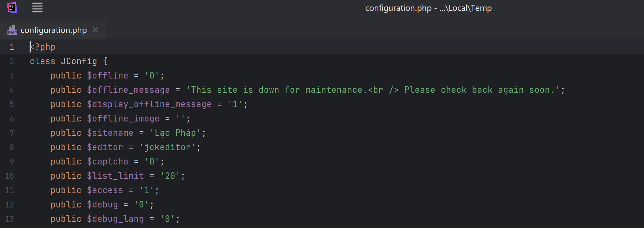Place cursor on the <?php opening tag
Screen dimensions: 644x228
click(x=43, y=47)
